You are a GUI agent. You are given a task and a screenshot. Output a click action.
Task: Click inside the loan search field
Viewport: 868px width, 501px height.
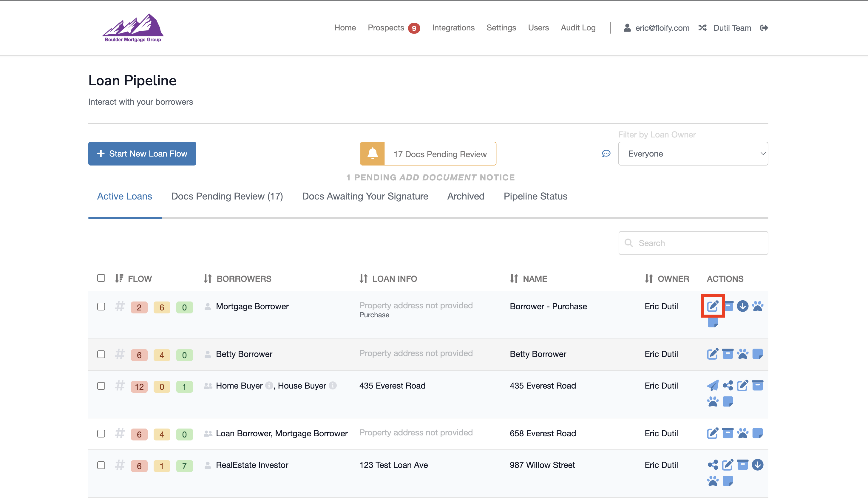(x=693, y=243)
